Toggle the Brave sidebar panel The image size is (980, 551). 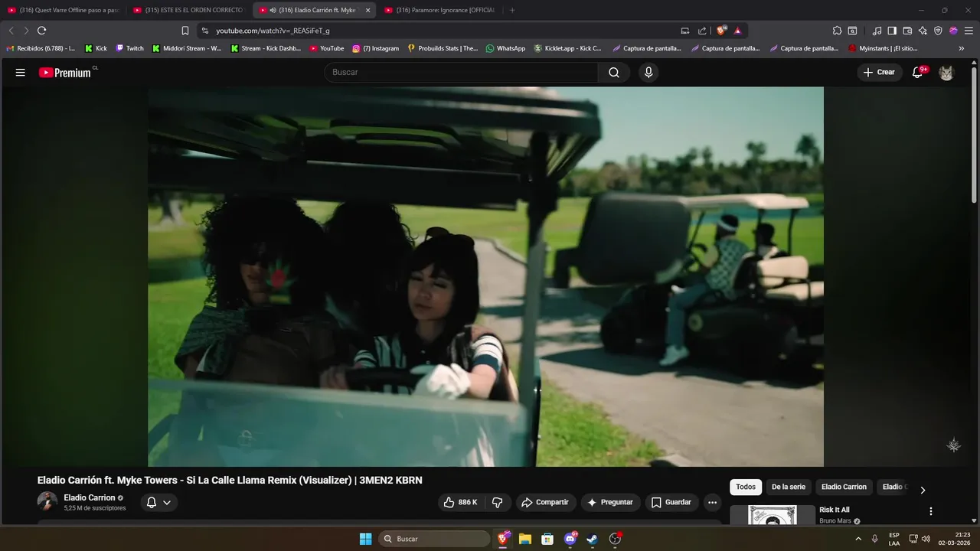click(x=892, y=31)
